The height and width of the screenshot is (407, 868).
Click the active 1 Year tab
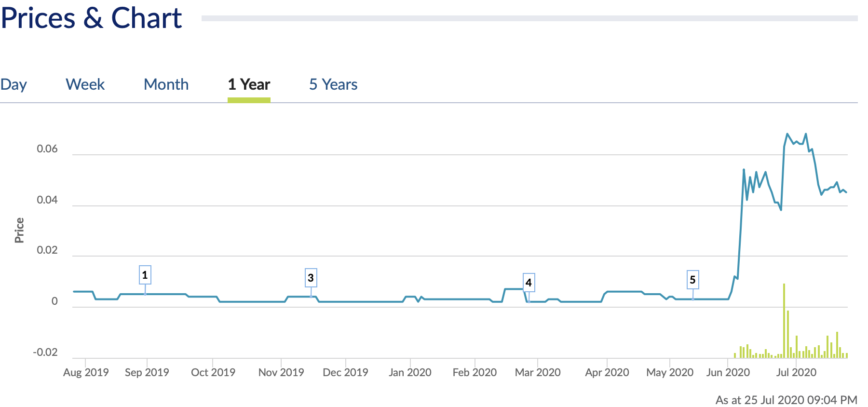249,84
